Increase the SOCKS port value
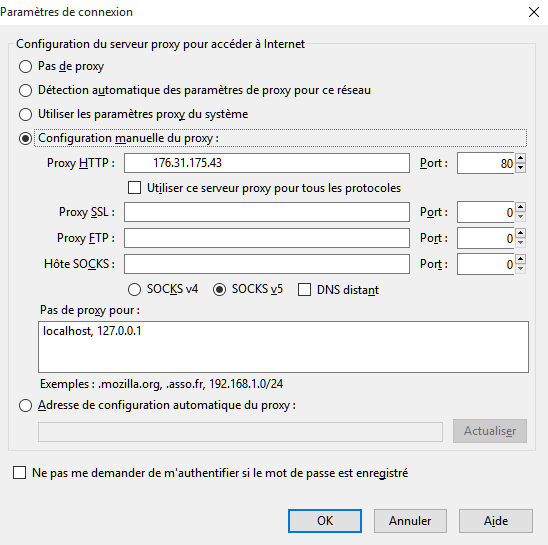 pyautogui.click(x=520, y=259)
